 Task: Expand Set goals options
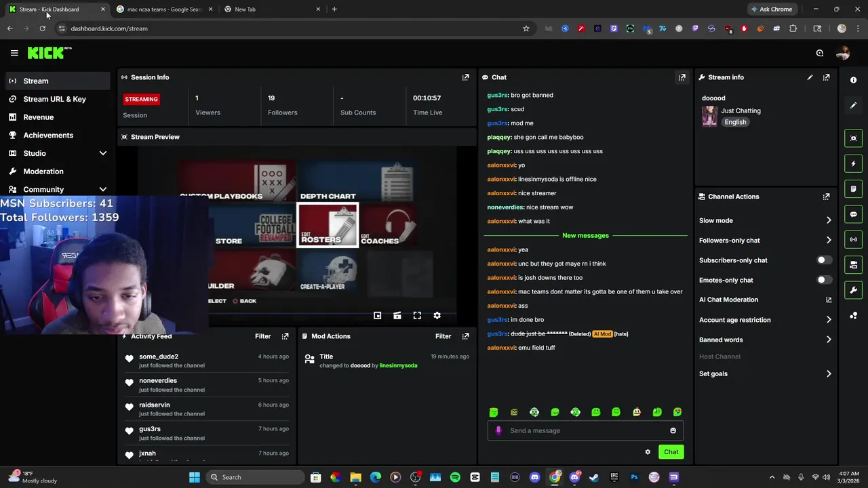tap(829, 373)
